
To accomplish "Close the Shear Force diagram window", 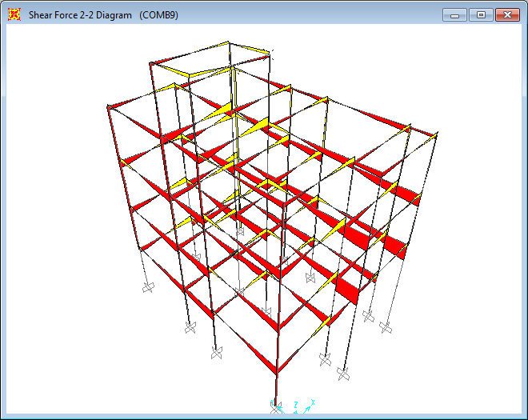I will [x=506, y=14].
